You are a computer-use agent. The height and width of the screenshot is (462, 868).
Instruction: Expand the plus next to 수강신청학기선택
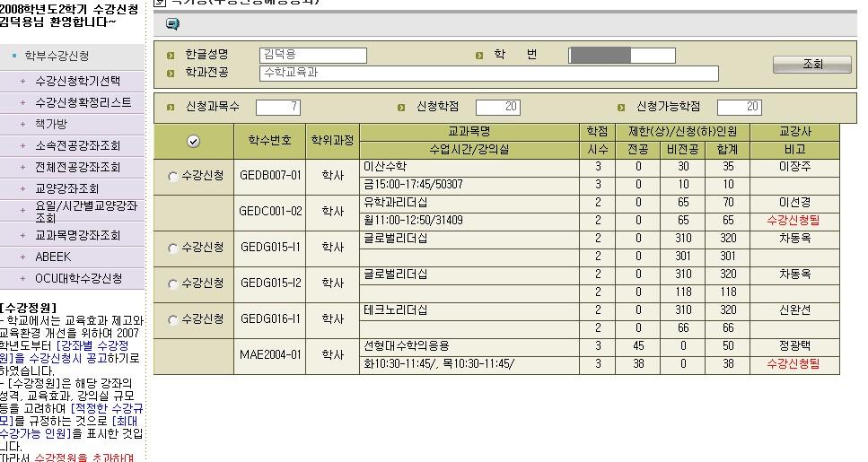pyautogui.click(x=22, y=82)
